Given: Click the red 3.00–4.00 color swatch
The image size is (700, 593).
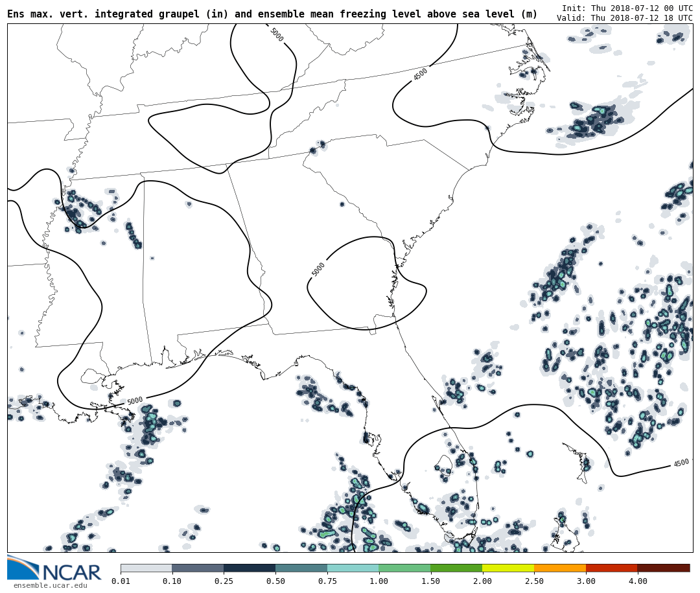Looking at the screenshot, I should (612, 568).
